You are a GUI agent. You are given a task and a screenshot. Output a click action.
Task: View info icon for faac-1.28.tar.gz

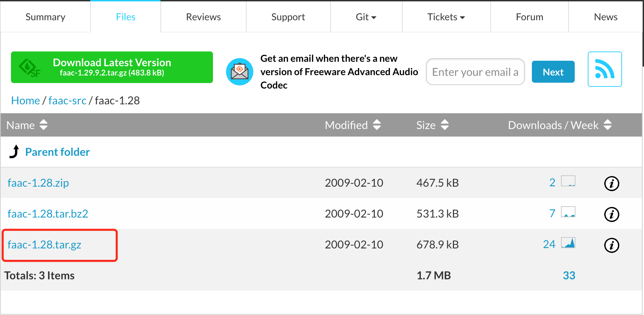point(611,245)
